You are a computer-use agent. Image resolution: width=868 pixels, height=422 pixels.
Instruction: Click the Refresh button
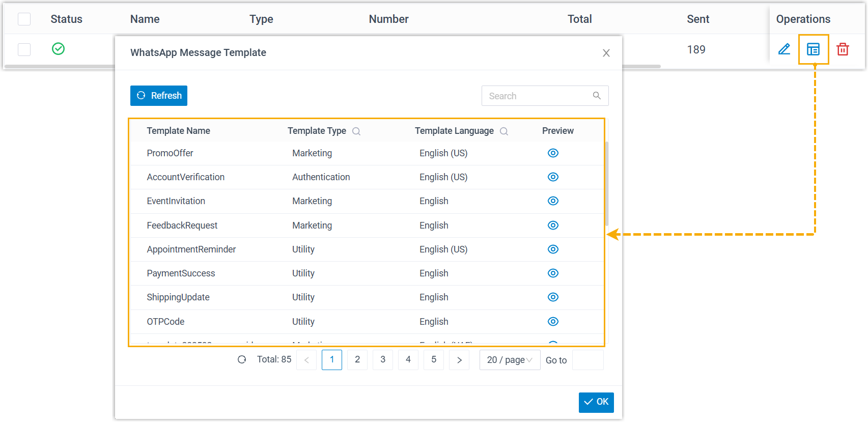(159, 96)
